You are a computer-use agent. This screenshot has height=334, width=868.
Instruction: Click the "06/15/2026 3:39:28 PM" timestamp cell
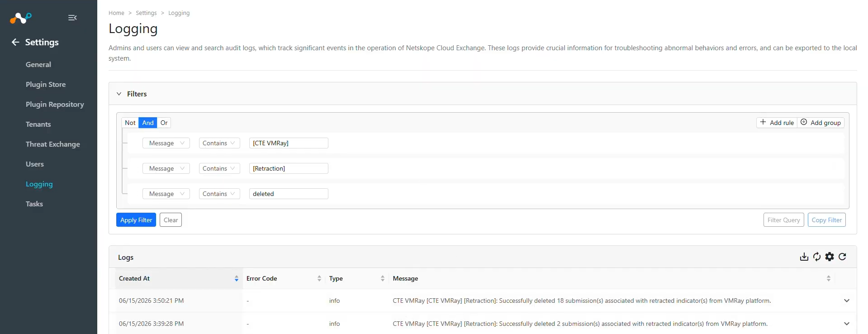(151, 324)
